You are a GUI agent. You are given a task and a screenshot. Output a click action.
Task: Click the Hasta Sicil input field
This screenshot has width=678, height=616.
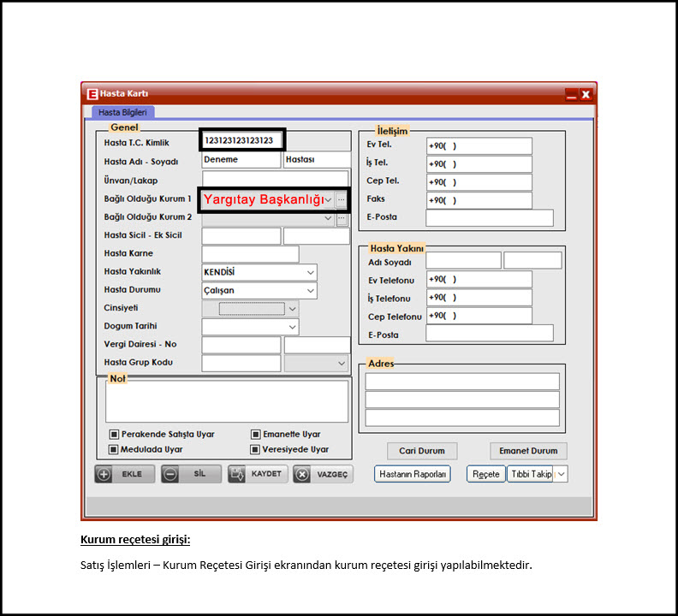241,236
